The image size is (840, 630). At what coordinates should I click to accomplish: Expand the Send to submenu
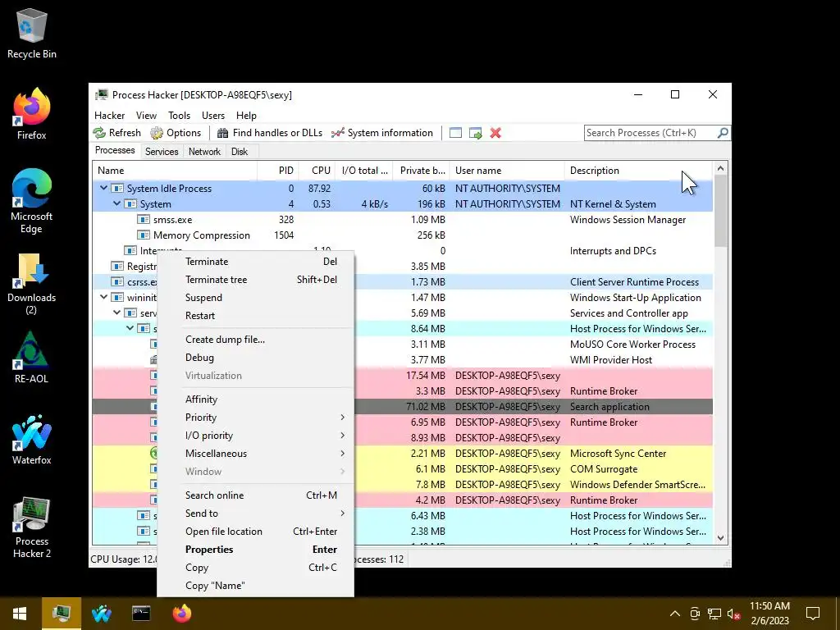(256, 514)
